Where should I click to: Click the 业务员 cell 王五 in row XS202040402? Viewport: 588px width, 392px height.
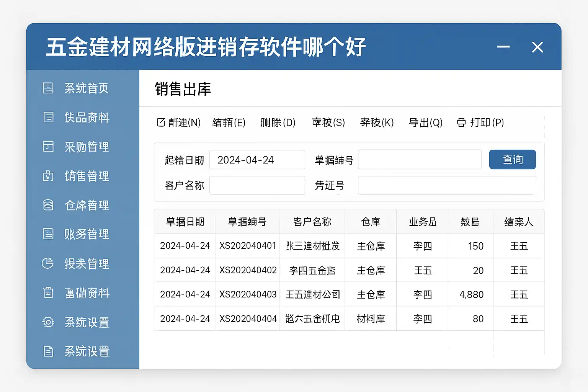click(423, 270)
